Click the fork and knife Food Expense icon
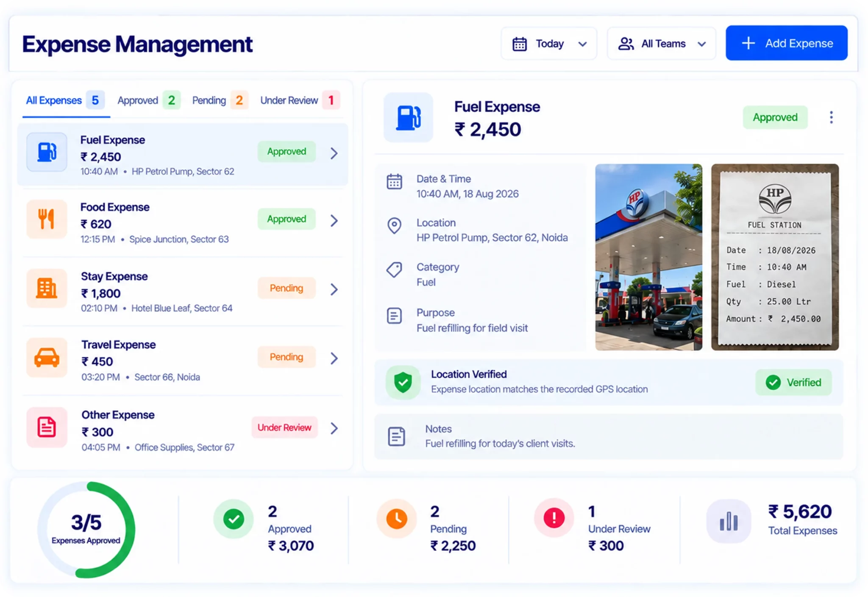Viewport: 868px width, 597px height. (47, 219)
